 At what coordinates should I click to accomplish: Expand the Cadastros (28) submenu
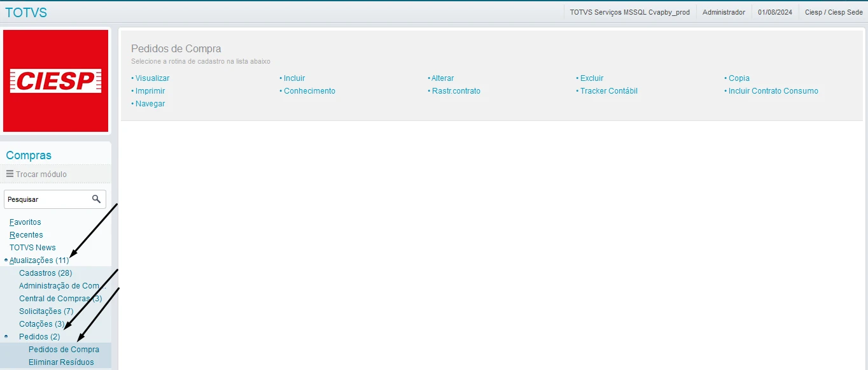(x=45, y=273)
